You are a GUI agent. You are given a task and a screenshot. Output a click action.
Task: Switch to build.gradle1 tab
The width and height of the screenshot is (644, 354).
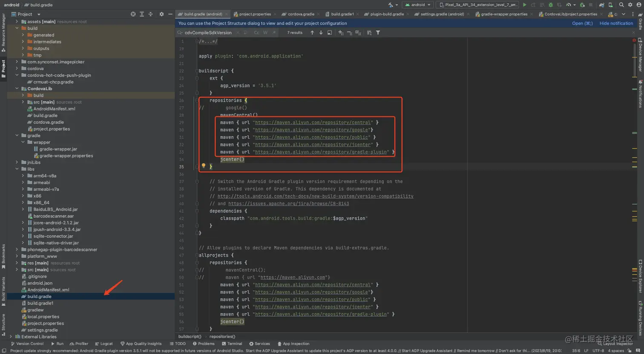[x=342, y=14]
